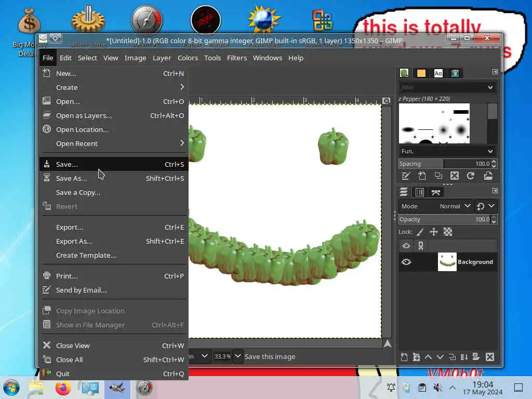Switch to the Paths tab icon
Image resolution: width=532 pixels, height=399 pixels.
[436, 192]
